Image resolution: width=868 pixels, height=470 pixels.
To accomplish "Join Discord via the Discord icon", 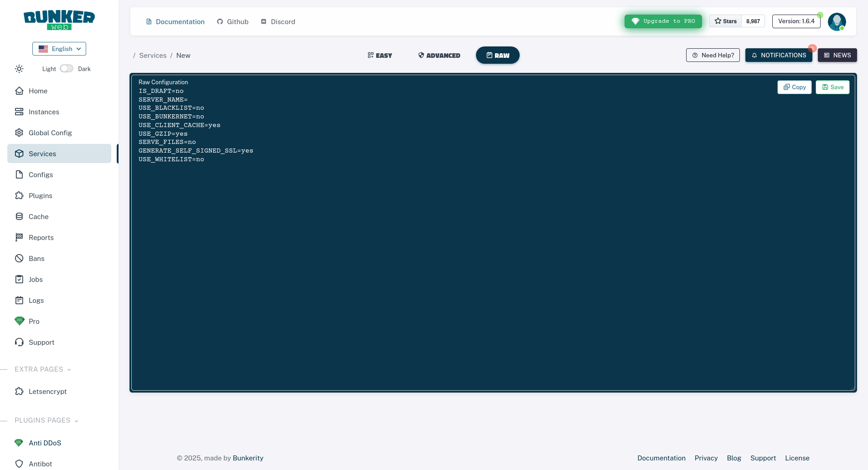I will (263, 21).
